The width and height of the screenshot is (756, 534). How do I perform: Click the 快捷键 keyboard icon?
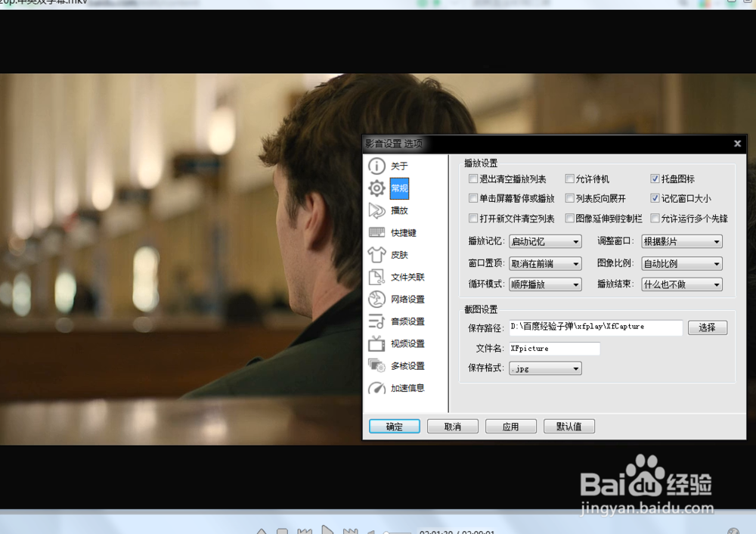376,232
